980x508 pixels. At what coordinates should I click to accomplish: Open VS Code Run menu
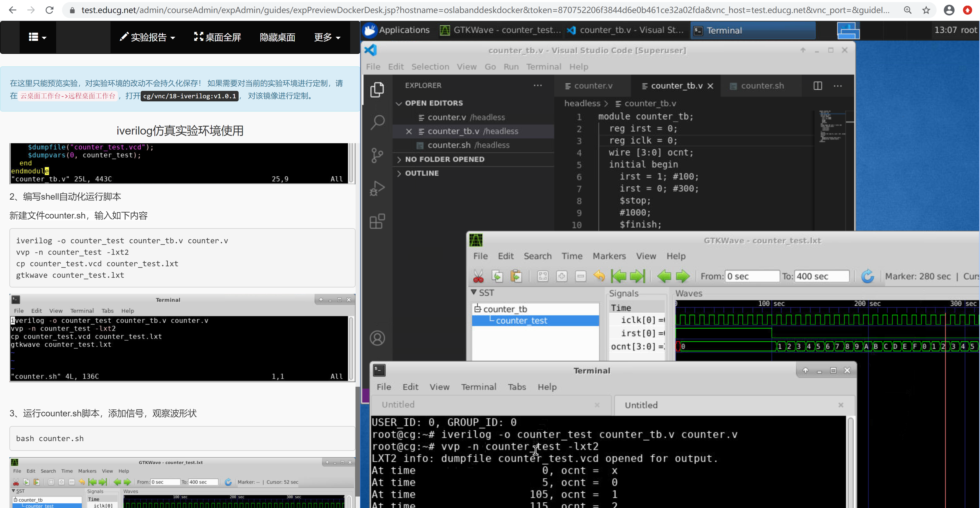(x=511, y=67)
